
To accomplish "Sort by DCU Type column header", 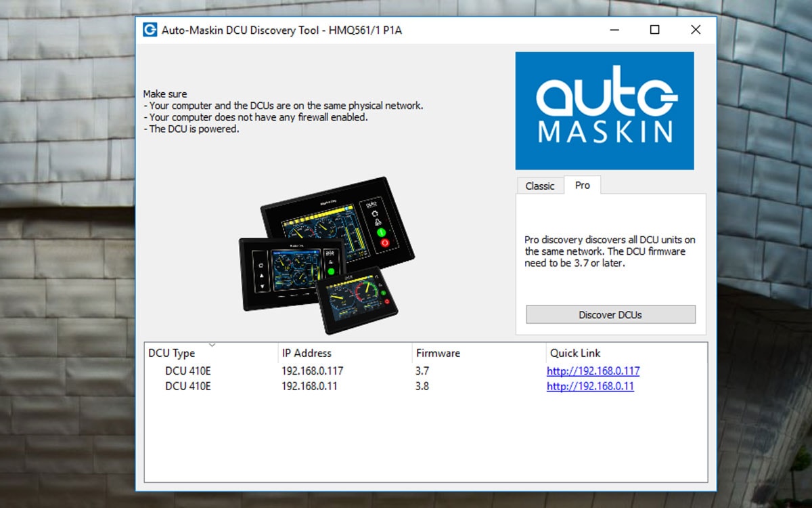I will [211, 353].
